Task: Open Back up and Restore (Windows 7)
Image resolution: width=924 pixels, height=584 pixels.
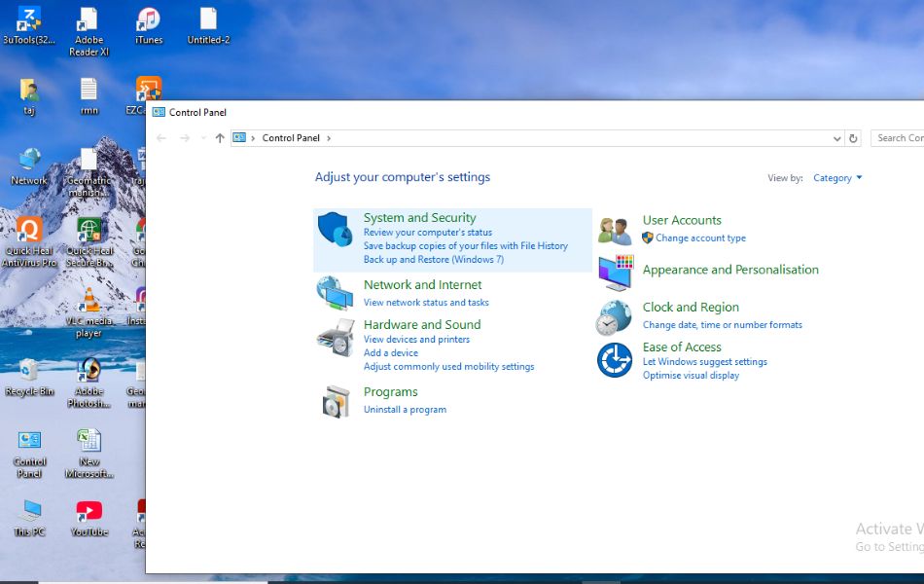Action: 434,260
